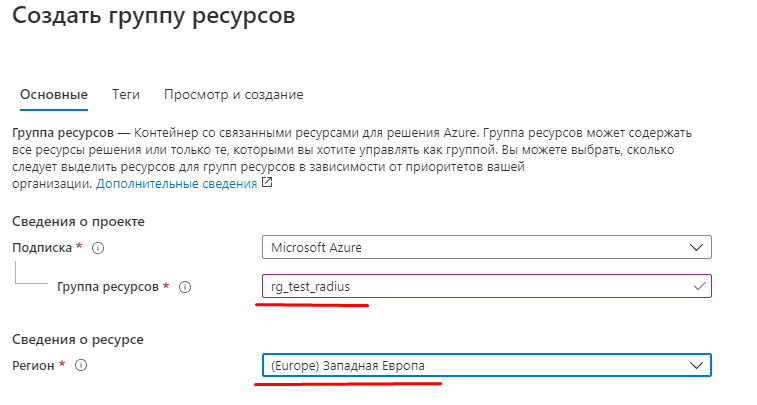Click the Сведения о ресурсе heading
This screenshot has height=405, width=757.
(x=77, y=339)
